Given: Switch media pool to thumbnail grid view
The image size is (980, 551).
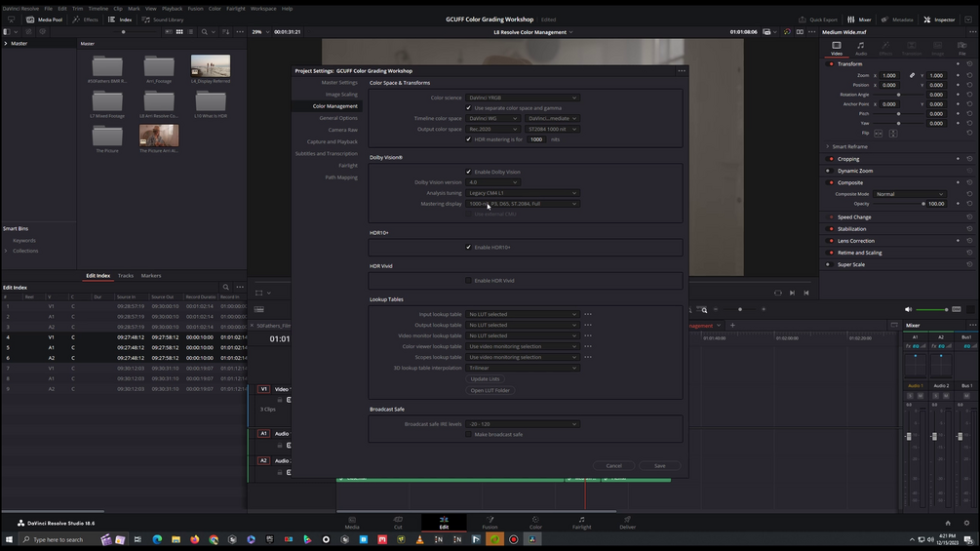Looking at the screenshot, I should coord(179,32).
